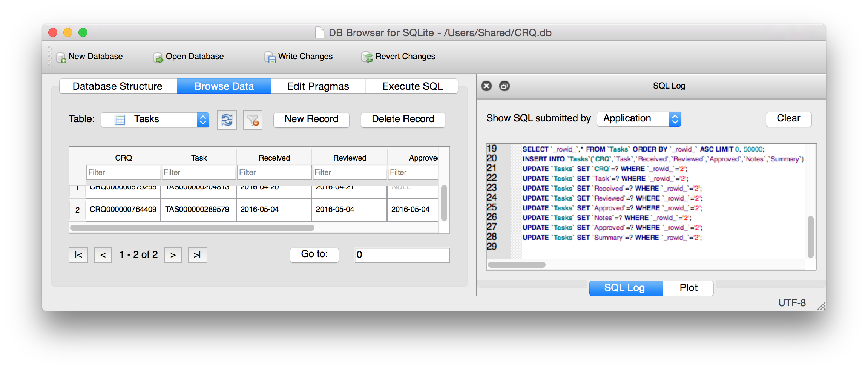The height and width of the screenshot is (371, 868).
Task: Show the Plot view instead of SQL Log
Action: 688,288
